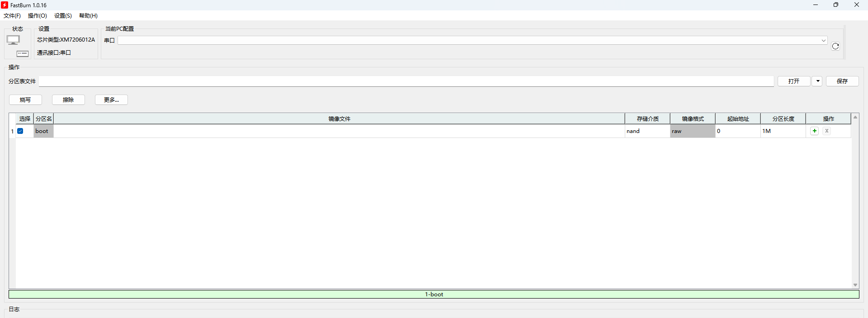Open the 文件(F) menu
868x318 pixels.
point(12,16)
